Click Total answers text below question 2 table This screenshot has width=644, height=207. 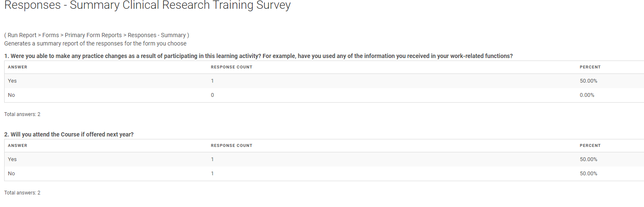pos(22,193)
